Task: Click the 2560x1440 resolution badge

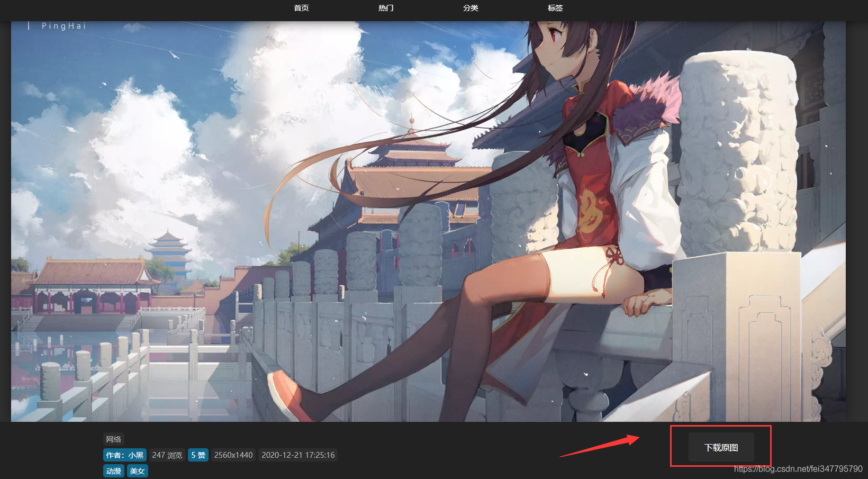Action: pyautogui.click(x=233, y=455)
